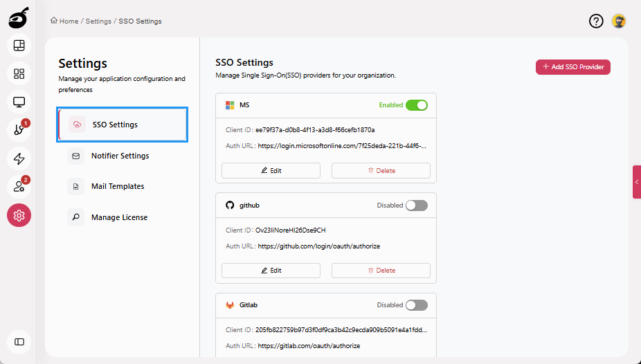Toggle the sidebar panel icon at bottom
Screen dimensions: 641x364
click(x=19, y=342)
